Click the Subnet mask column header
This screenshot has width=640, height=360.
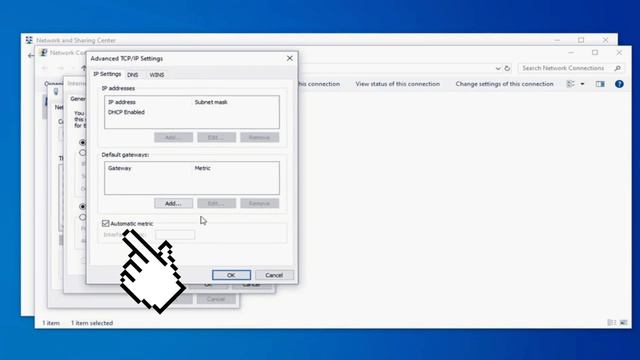(211, 102)
